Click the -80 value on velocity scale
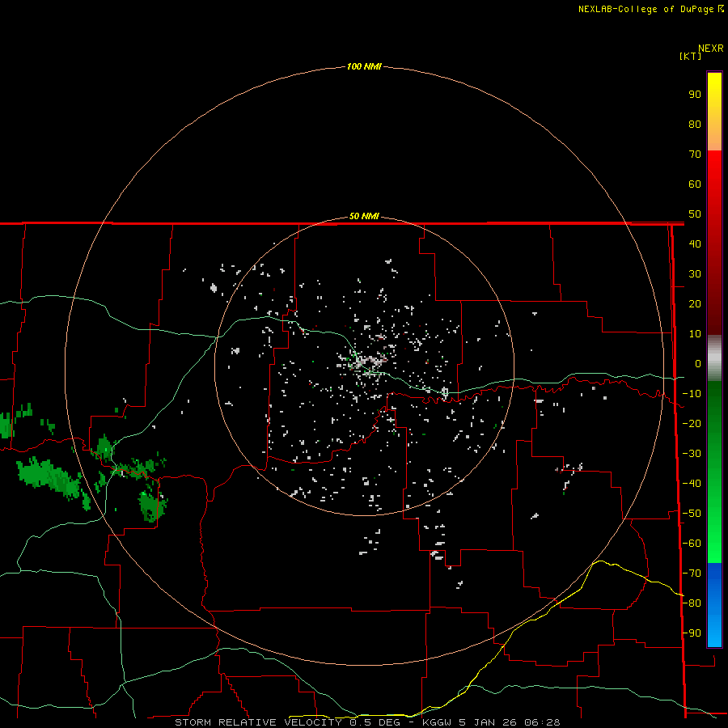The height and width of the screenshot is (728, 728). click(x=692, y=603)
